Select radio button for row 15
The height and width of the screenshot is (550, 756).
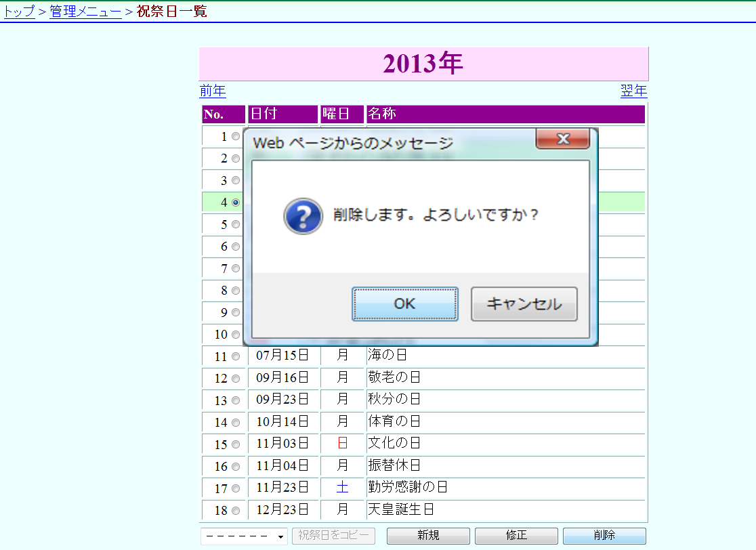236,444
